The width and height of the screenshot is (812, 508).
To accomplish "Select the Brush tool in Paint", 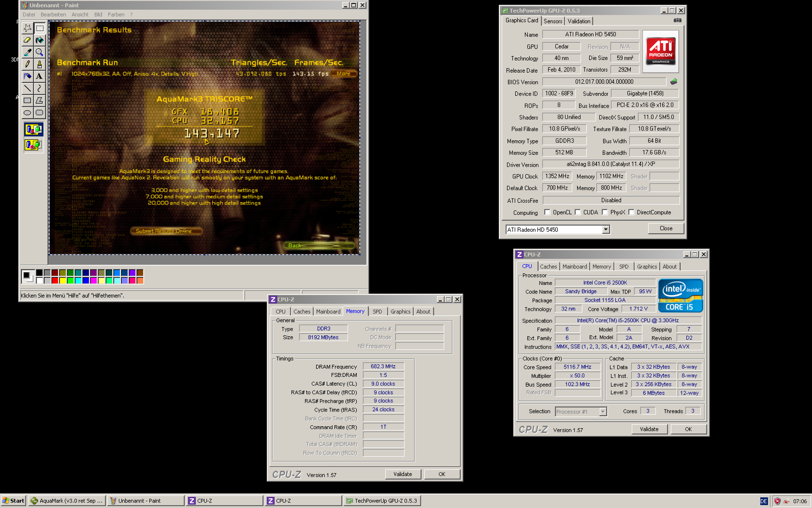I will (40, 65).
